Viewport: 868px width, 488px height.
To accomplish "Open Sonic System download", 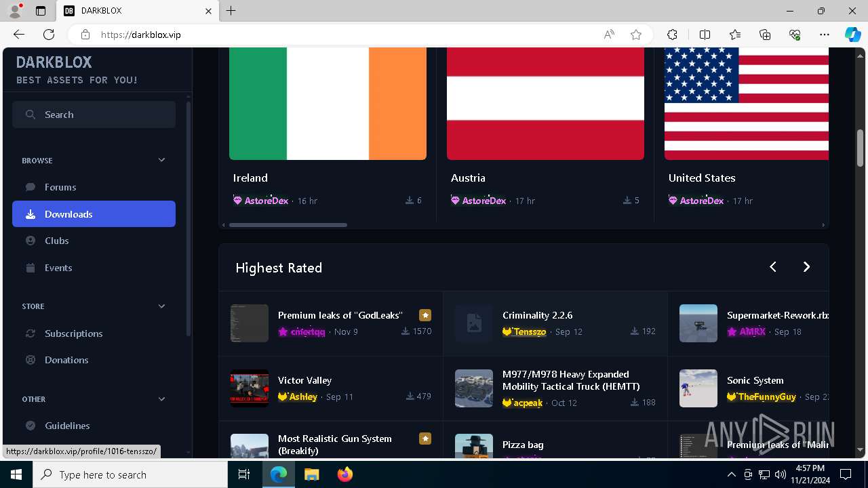I will (x=755, y=380).
